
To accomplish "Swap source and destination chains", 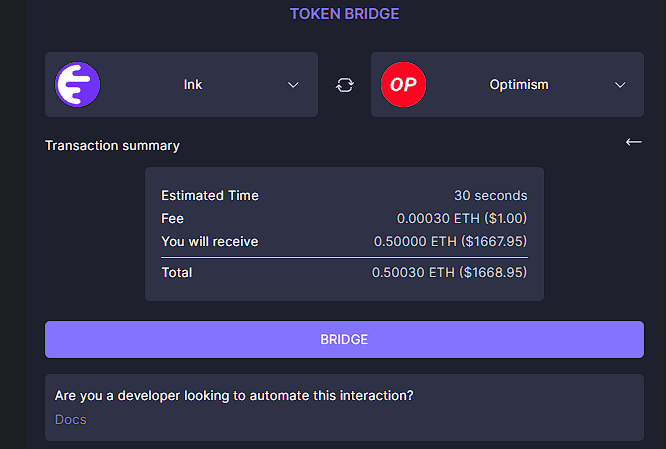I will pos(344,85).
